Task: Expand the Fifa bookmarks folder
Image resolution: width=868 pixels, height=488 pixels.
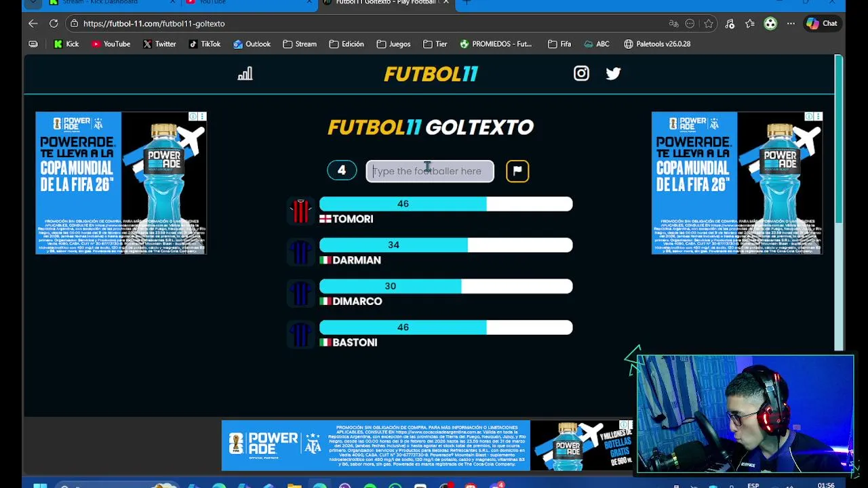Action: coord(559,44)
